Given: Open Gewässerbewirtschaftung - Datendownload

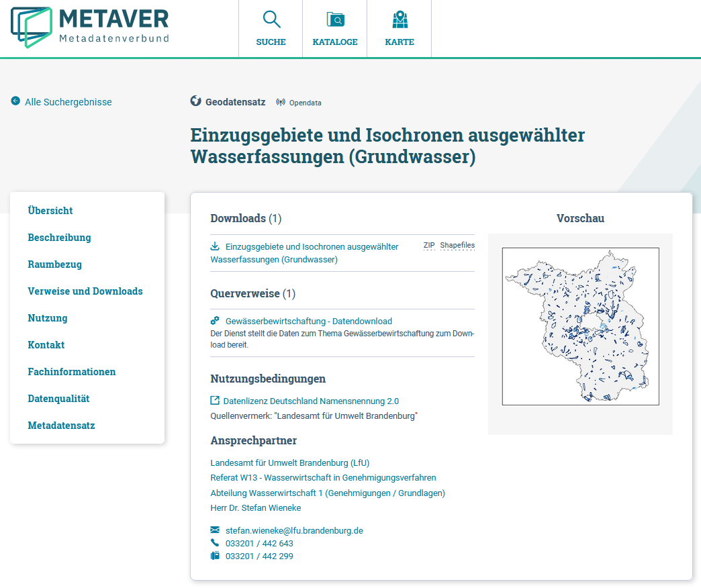Looking at the screenshot, I should coord(307,320).
